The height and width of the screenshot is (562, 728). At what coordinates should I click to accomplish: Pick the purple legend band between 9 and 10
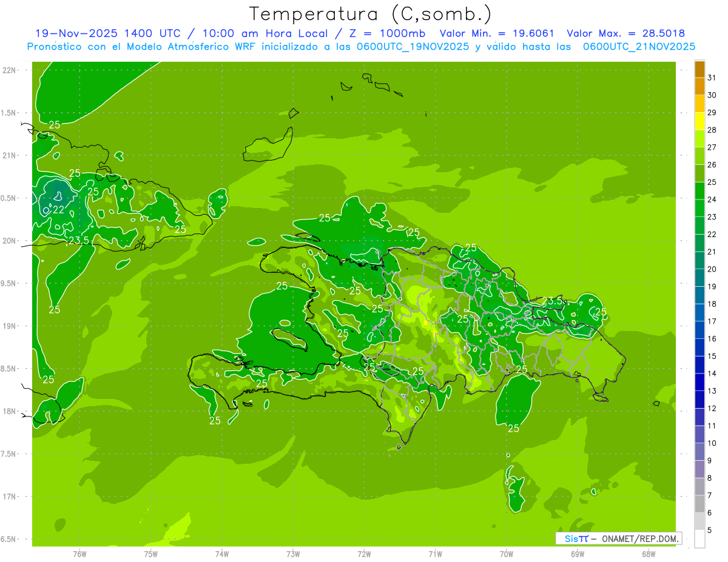click(699, 452)
